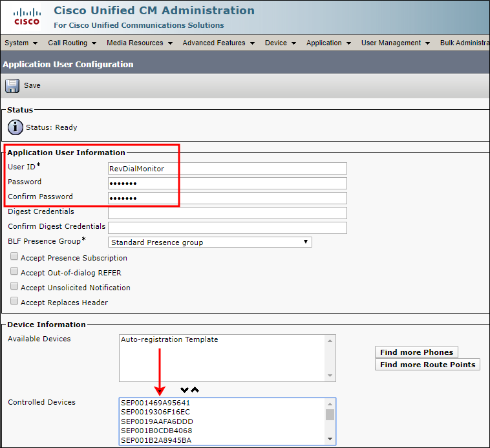Open the Call Routing menu
The image size is (490, 448).
[72, 43]
